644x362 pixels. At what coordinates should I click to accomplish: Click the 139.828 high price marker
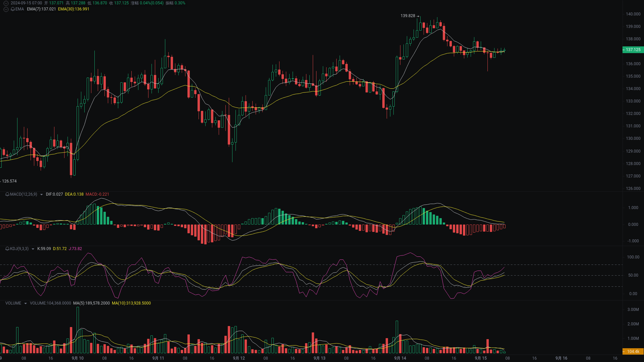[407, 15]
